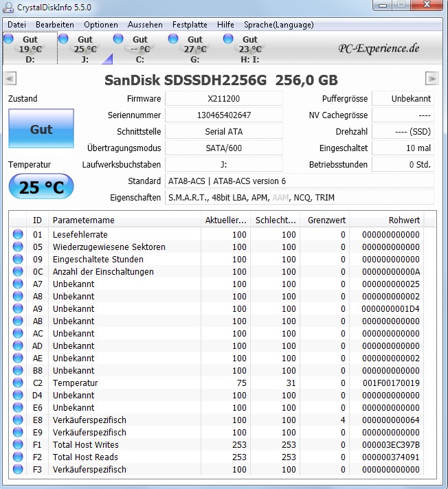This screenshot has height=489, width=448.
Task: Click the Eigenschaften features field
Action: point(299,197)
